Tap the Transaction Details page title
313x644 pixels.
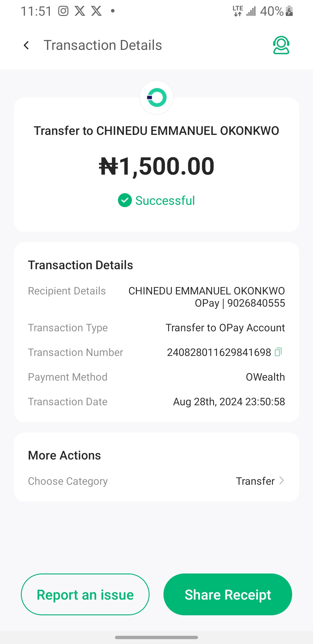[x=103, y=45]
